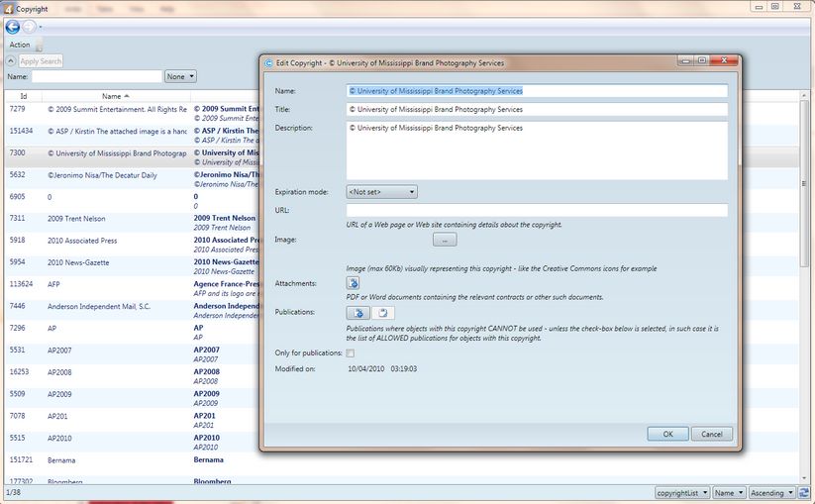Click the application icon in title bar
The height and width of the screenshot is (504, 815).
point(8,9)
